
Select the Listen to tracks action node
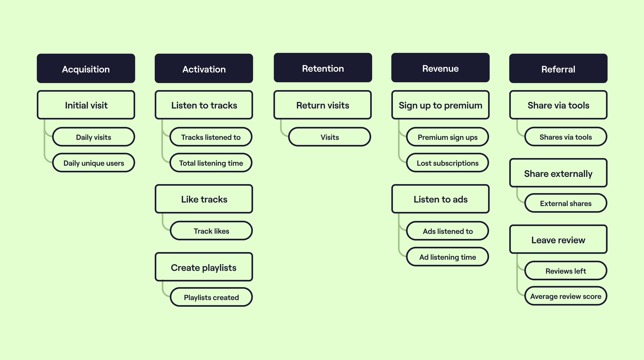(204, 105)
